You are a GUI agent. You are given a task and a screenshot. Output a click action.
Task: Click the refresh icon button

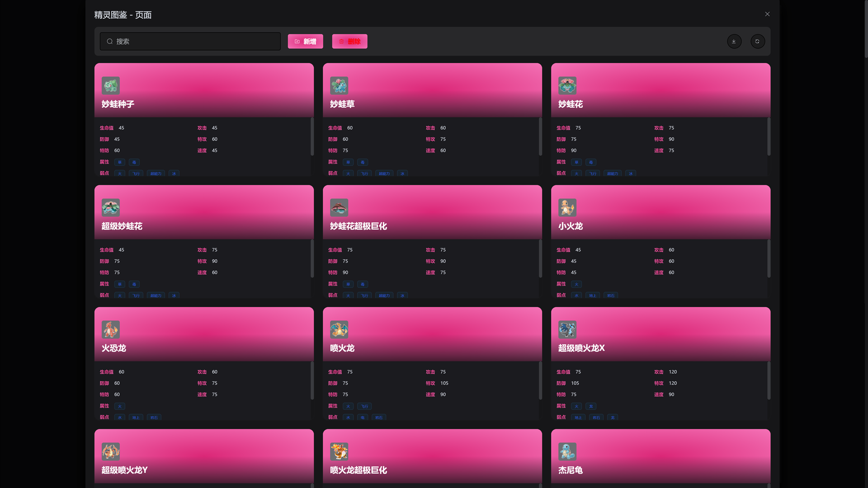757,42
